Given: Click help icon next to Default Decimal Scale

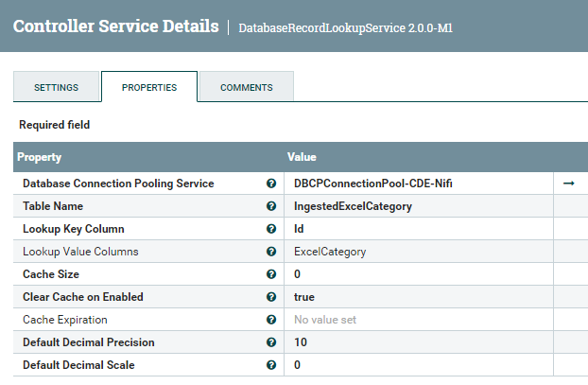Looking at the screenshot, I should tap(271, 365).
